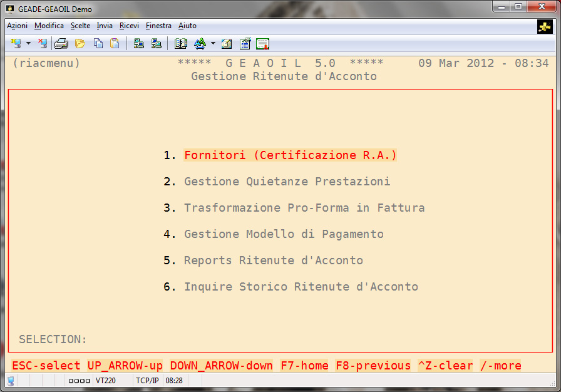Expand the font size dropdown arrow
Image resolution: width=561 pixels, height=392 pixels.
pos(213,44)
